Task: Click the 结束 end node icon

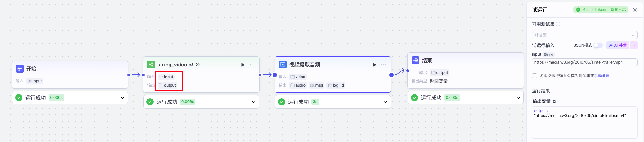Action: click(x=416, y=60)
